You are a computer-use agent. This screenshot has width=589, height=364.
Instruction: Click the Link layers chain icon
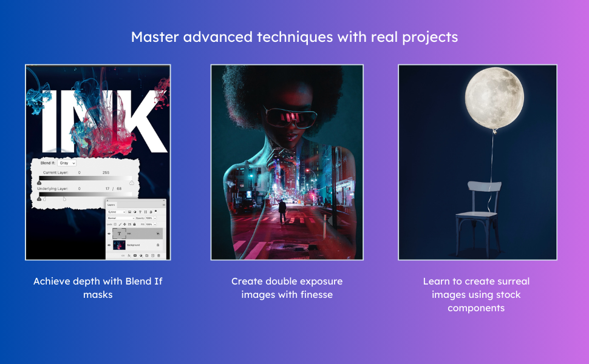click(124, 255)
